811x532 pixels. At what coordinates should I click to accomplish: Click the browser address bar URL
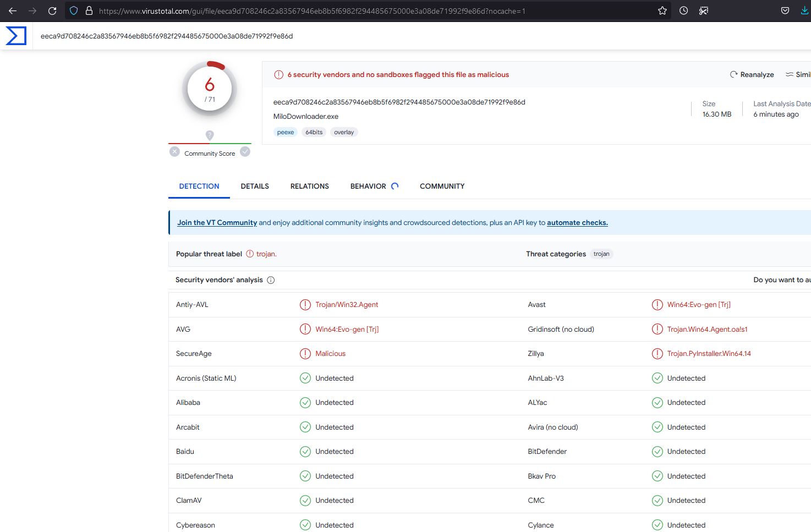coord(312,11)
